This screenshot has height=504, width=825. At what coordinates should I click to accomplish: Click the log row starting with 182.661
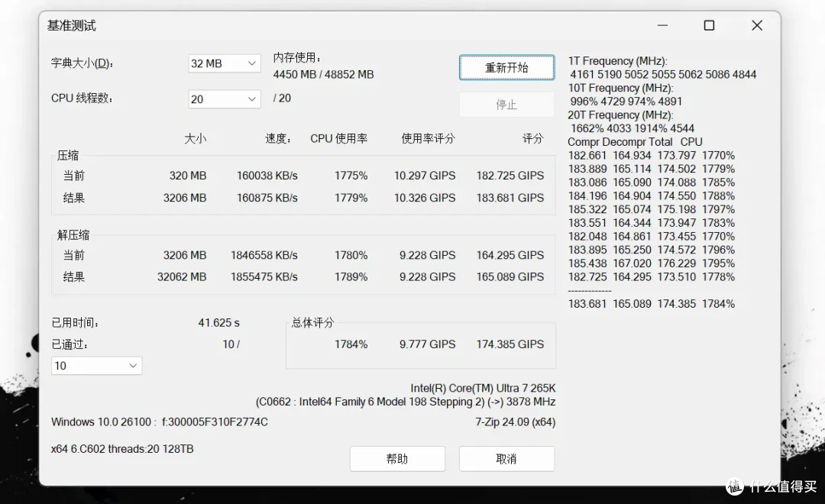click(652, 155)
